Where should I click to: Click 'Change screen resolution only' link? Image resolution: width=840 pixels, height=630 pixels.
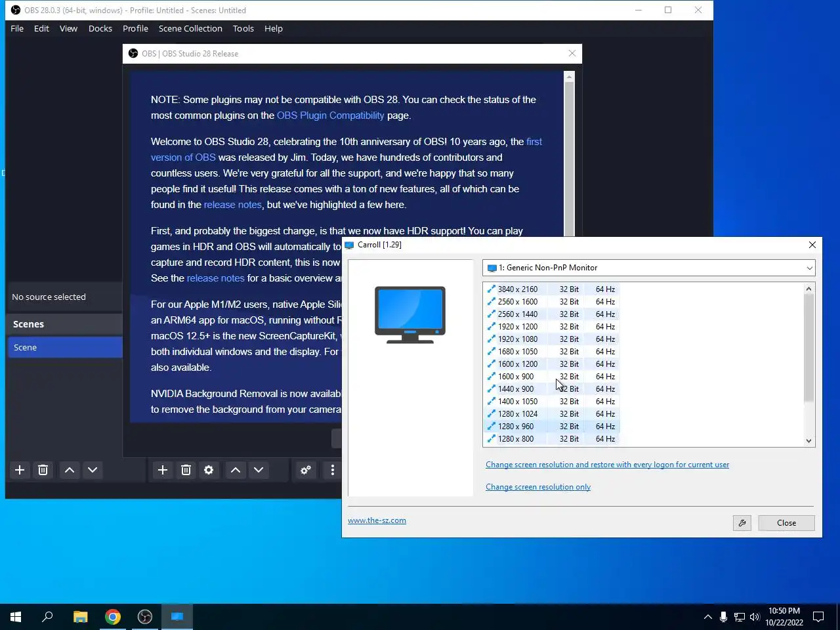(538, 487)
